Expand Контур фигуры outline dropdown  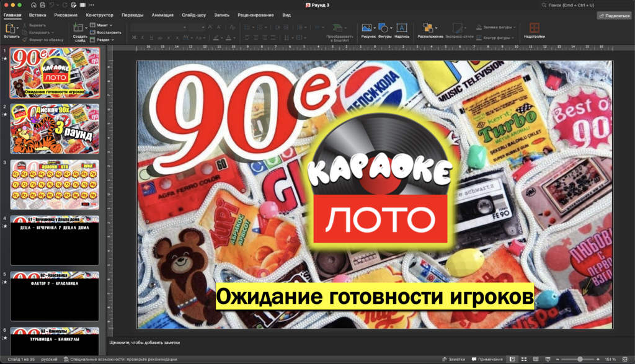coord(513,38)
